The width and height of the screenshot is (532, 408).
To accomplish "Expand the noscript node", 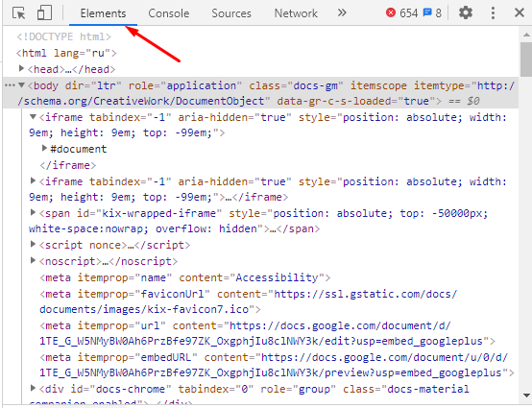I will [33, 260].
